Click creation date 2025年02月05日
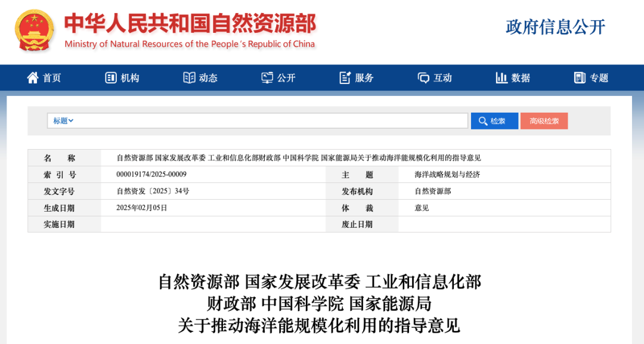 click(x=142, y=207)
